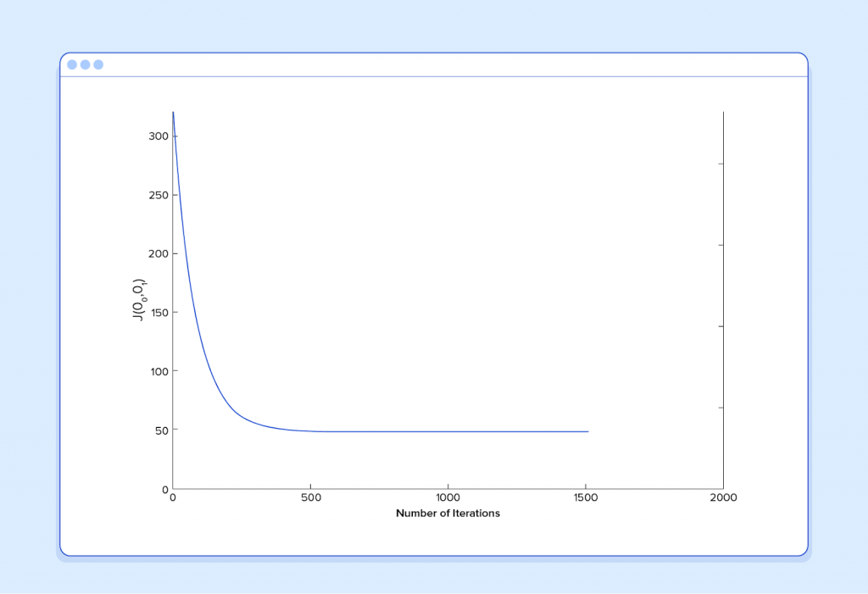
Task: Click the rotated J cost function axis title
Action: pos(138,301)
